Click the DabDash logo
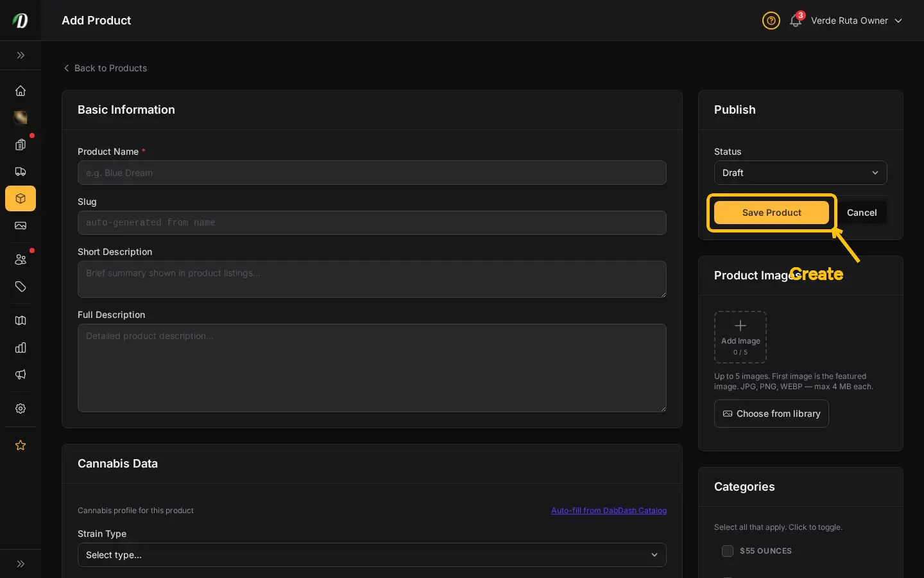924x578 pixels. (x=21, y=21)
